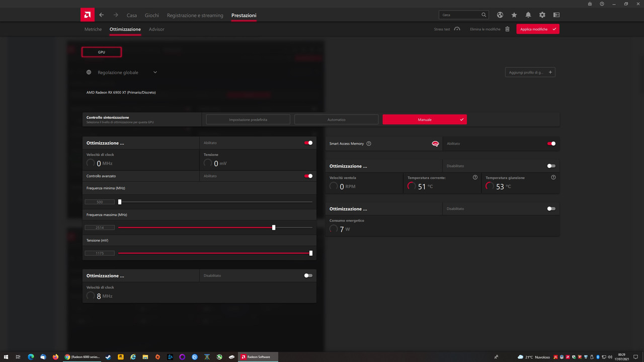Expand the Regolazione globale dropdown
This screenshot has height=362, width=644.
coord(155,72)
